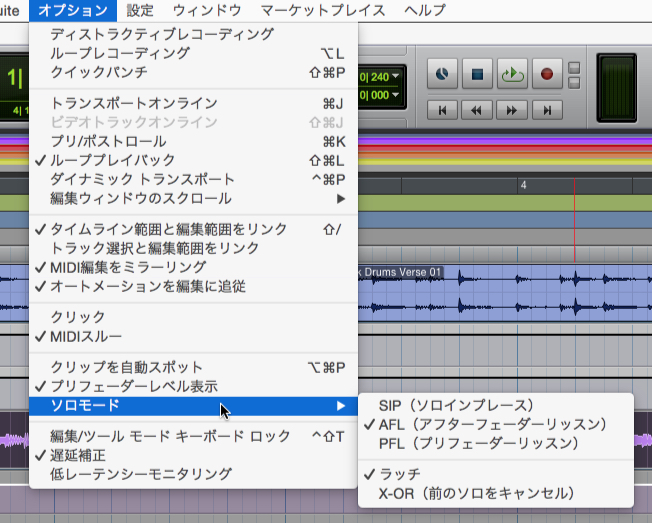Enable the クリック option

[x=193, y=317]
